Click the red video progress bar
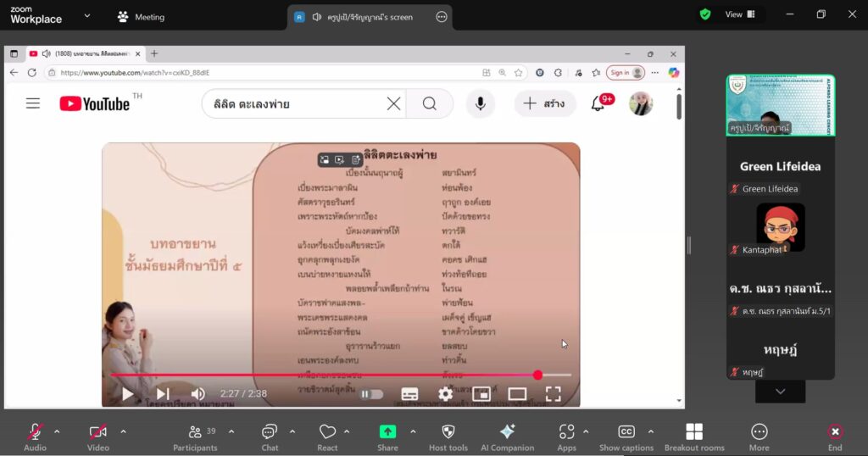868x456 pixels. tap(325, 375)
